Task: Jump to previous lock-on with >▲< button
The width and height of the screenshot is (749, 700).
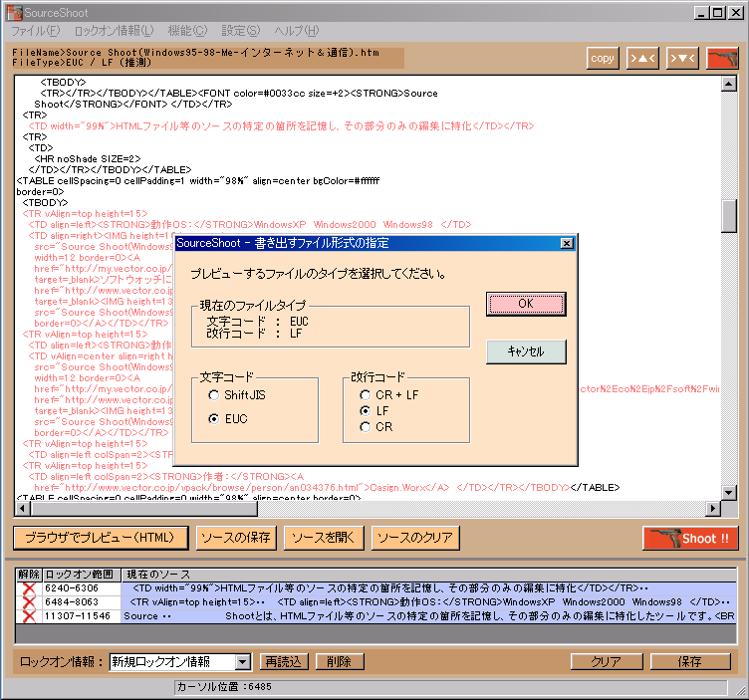Action: 642,59
